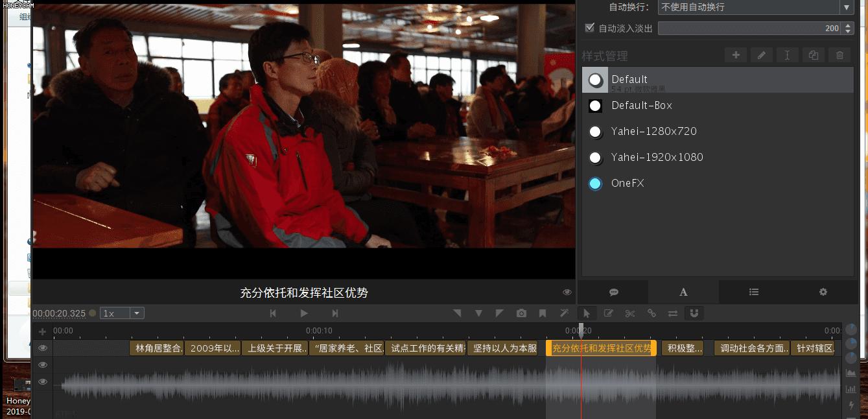This screenshot has width=868, height=419.
Task: Click the bookmark marker icon
Action: (543, 313)
